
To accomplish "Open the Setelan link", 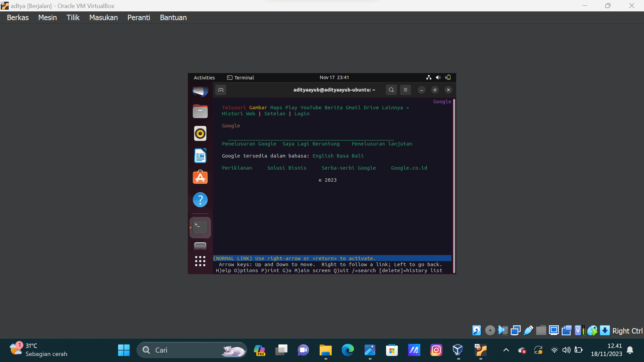I will [275, 114].
